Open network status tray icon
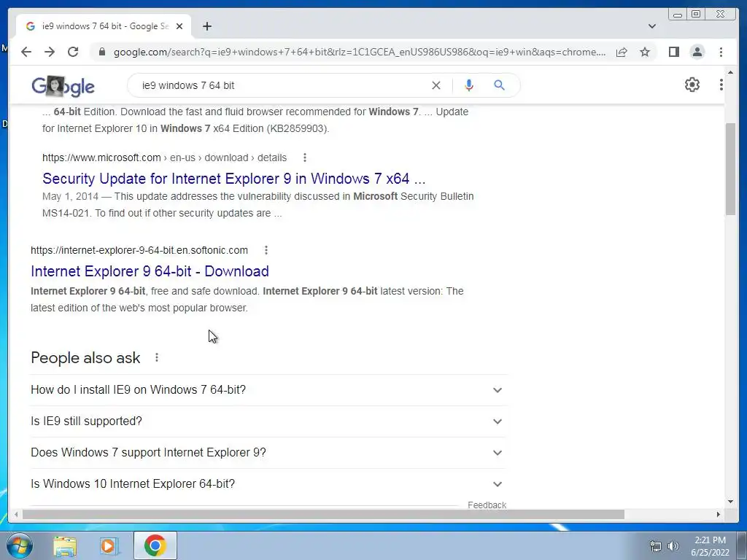This screenshot has width=747, height=560. 656,546
